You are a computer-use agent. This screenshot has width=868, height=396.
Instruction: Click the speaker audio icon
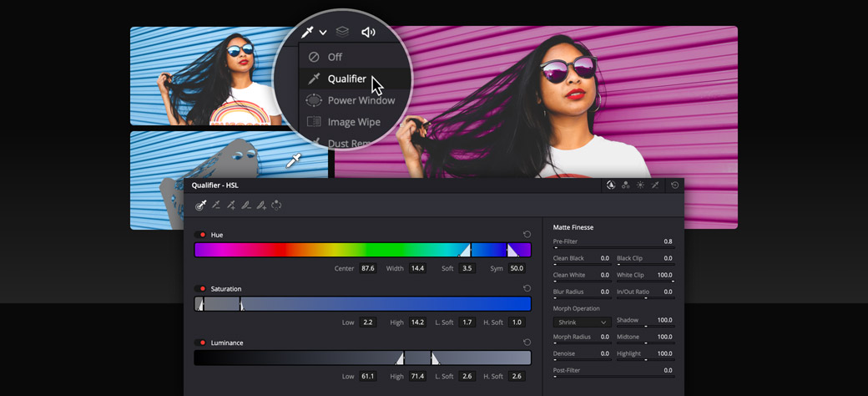coord(368,33)
